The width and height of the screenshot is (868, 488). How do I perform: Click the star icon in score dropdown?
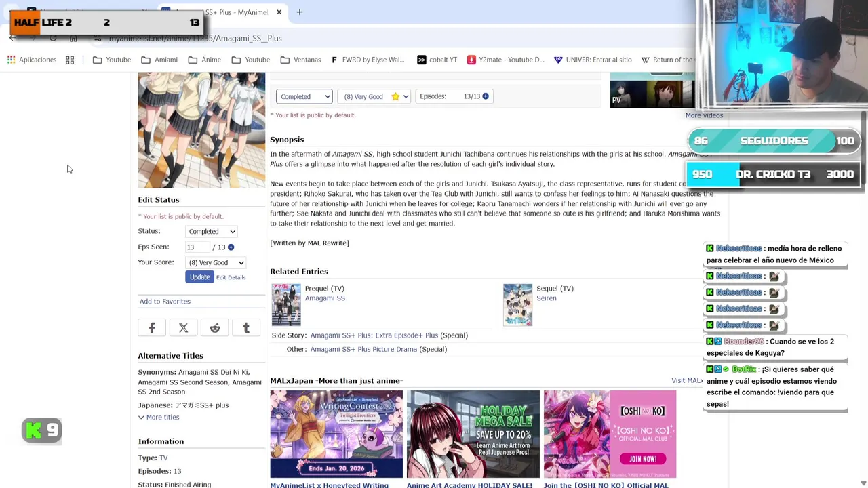(x=395, y=97)
